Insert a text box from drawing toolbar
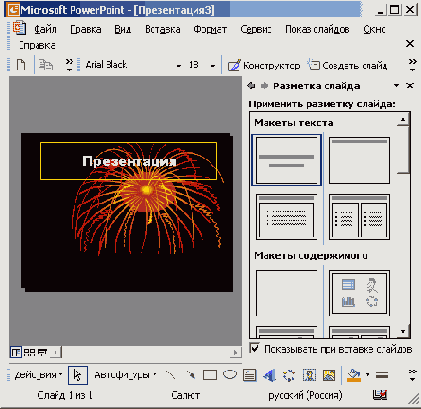Screen dimensions: 421x409 coord(250,375)
